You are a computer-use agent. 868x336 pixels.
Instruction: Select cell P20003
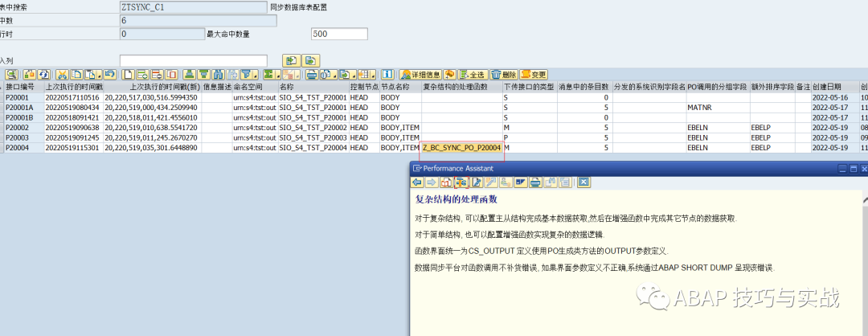click(24, 137)
